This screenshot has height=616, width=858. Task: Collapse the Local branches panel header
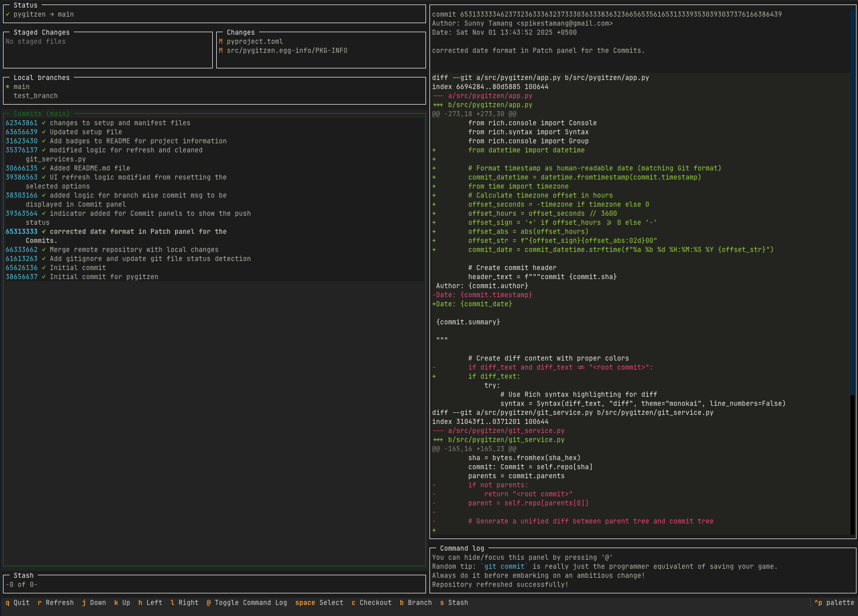pos(42,77)
